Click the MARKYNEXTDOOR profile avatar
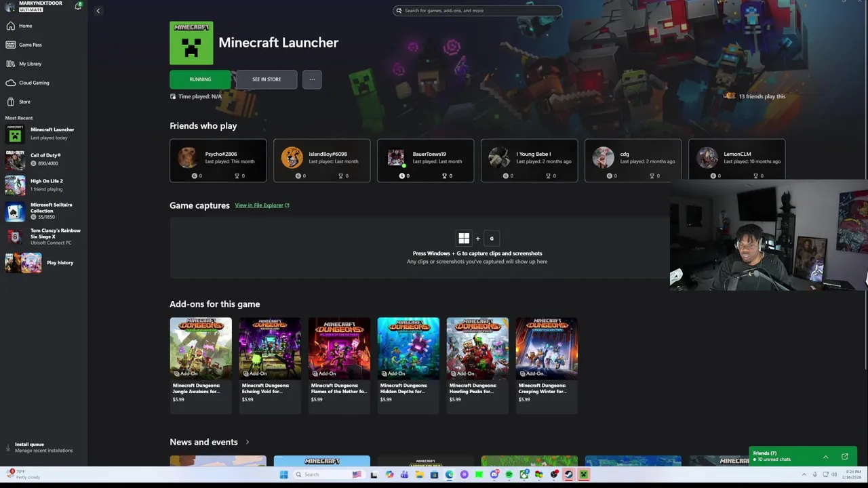 [9, 6]
